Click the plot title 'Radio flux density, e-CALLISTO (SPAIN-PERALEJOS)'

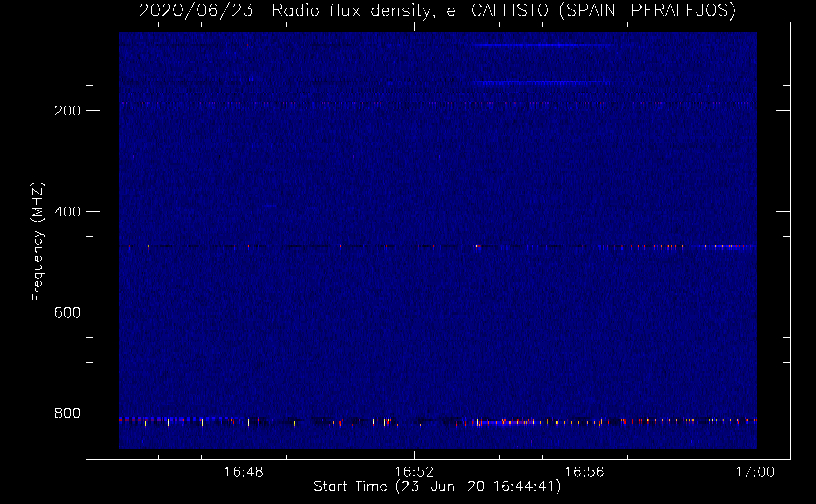click(504, 11)
